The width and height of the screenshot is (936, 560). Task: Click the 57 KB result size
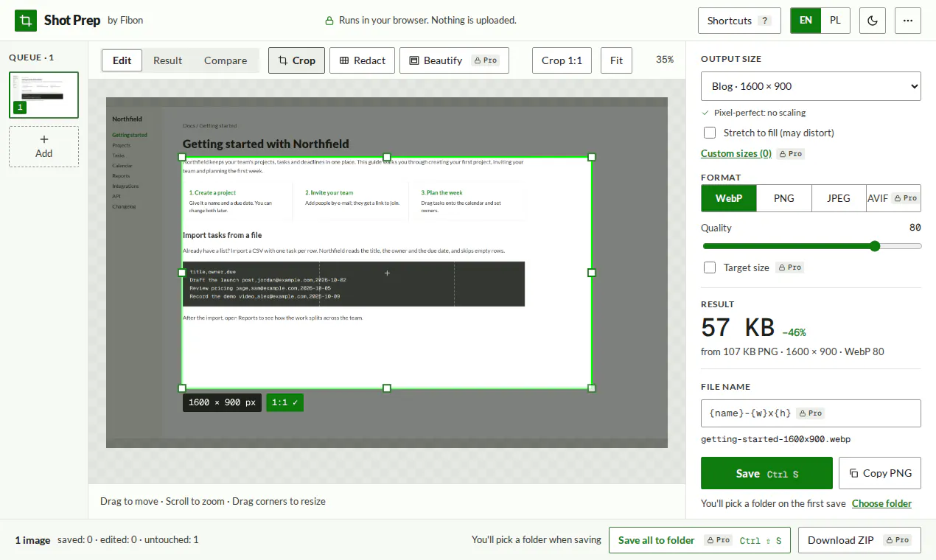(738, 327)
